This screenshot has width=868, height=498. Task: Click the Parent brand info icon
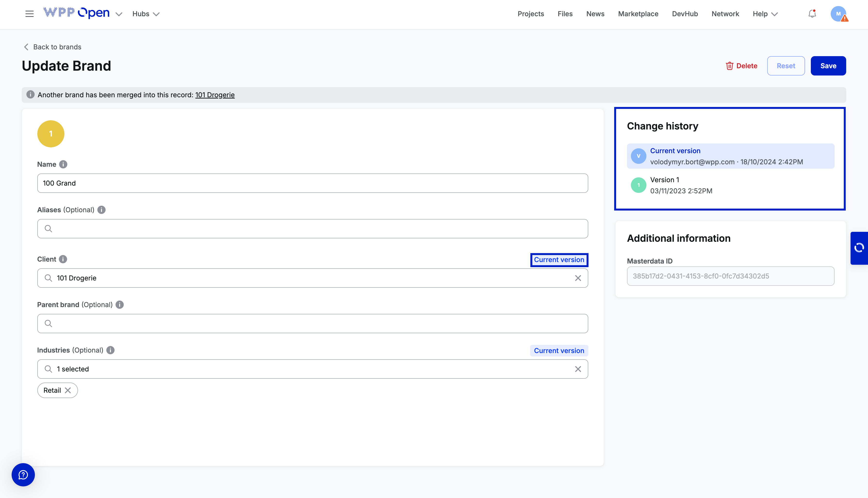coord(119,305)
